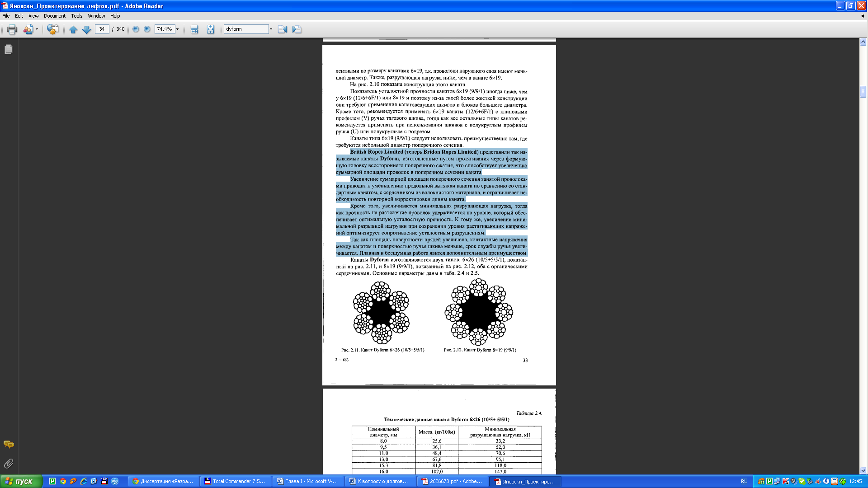Click the web conference globe icon
868x488 pixels.
(x=52, y=29)
